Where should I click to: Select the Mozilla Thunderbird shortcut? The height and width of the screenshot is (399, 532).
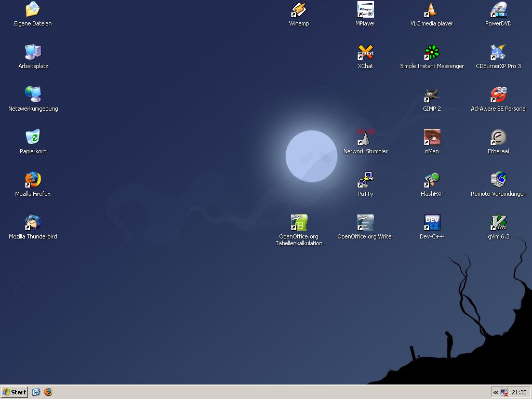(33, 222)
